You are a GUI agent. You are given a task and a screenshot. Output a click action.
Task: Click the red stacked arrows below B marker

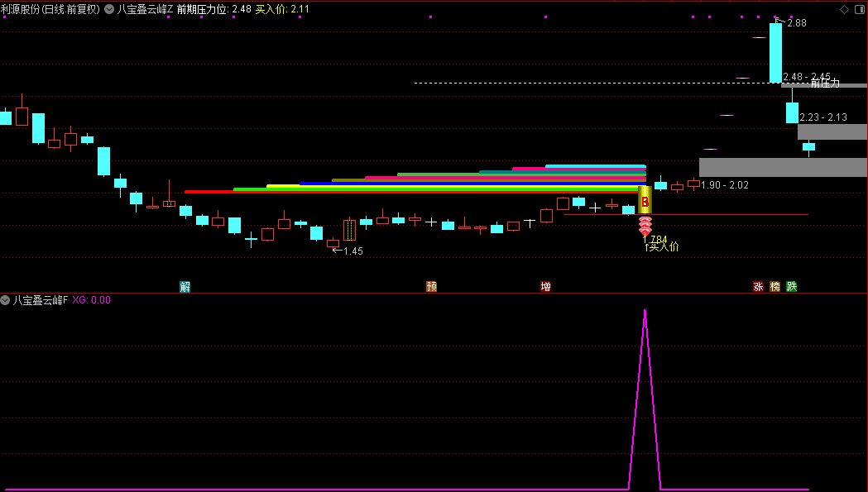pyautogui.click(x=645, y=226)
